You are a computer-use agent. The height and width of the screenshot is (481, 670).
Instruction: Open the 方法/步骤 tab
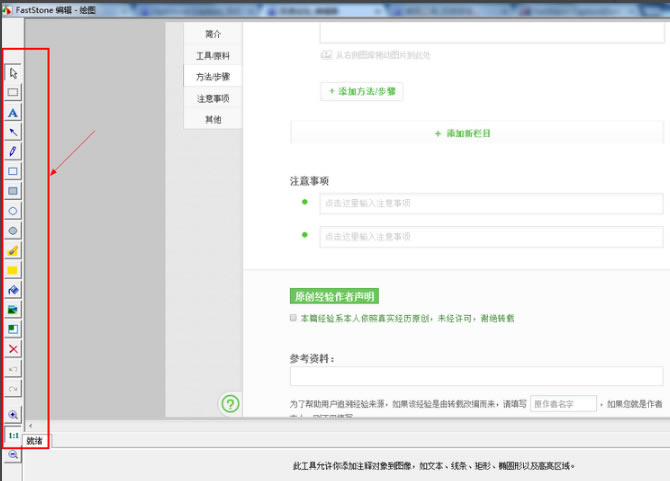(212, 76)
